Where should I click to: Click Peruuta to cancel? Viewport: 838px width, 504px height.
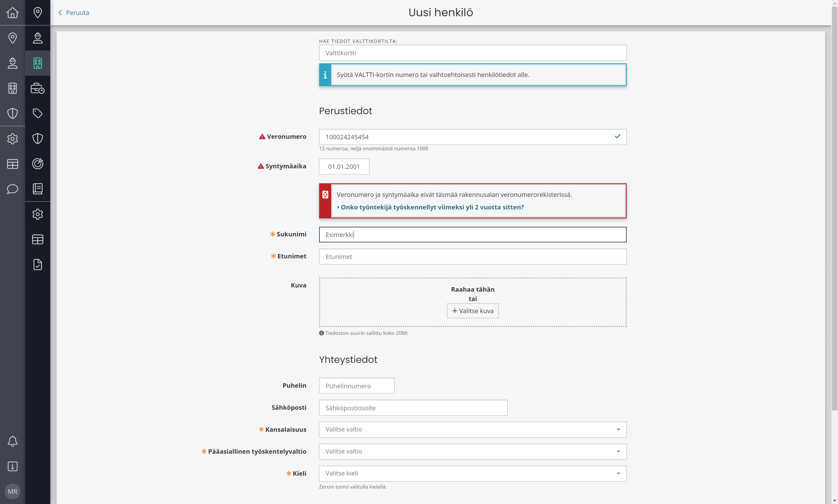[74, 13]
